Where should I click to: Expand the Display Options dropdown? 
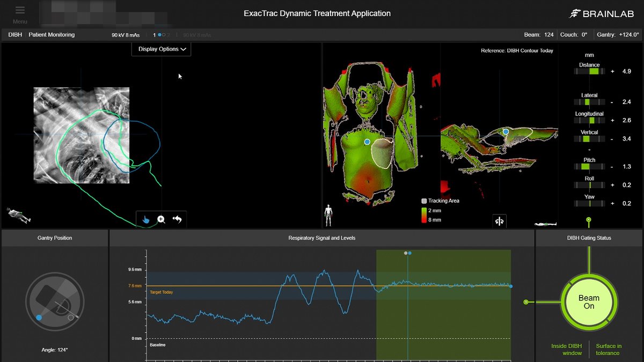pos(162,49)
